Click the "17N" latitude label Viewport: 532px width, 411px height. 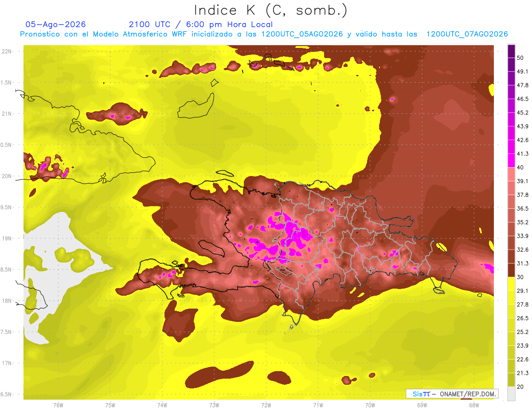[7, 363]
